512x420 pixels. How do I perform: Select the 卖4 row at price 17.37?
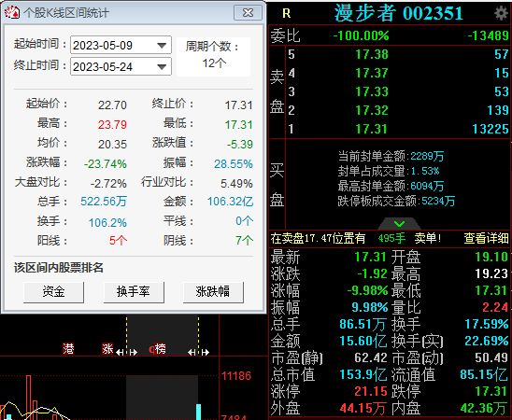[398, 73]
